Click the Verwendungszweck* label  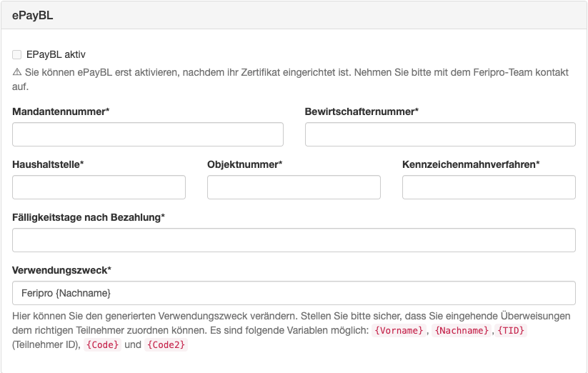point(62,270)
